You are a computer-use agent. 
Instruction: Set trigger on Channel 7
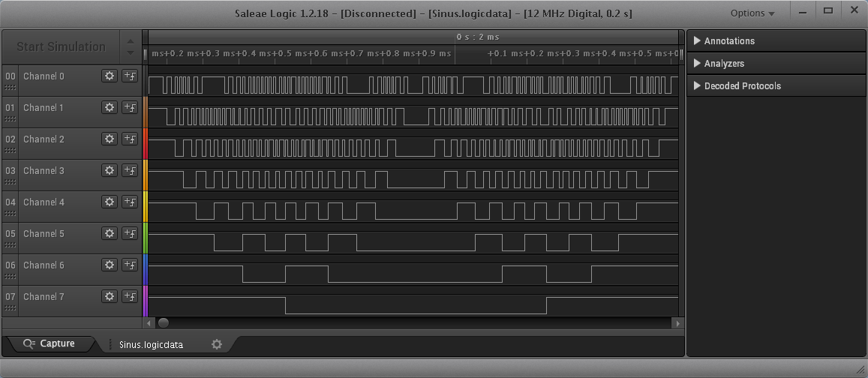click(x=130, y=297)
